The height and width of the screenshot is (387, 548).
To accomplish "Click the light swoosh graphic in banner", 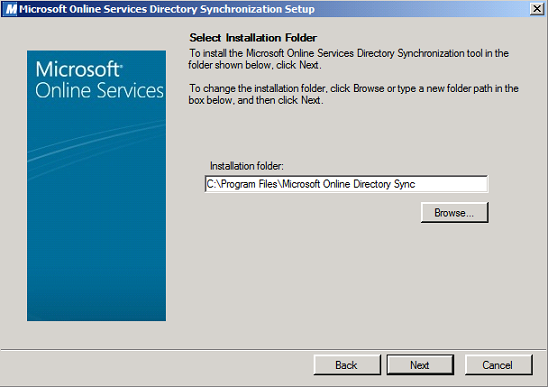I will tap(96, 147).
